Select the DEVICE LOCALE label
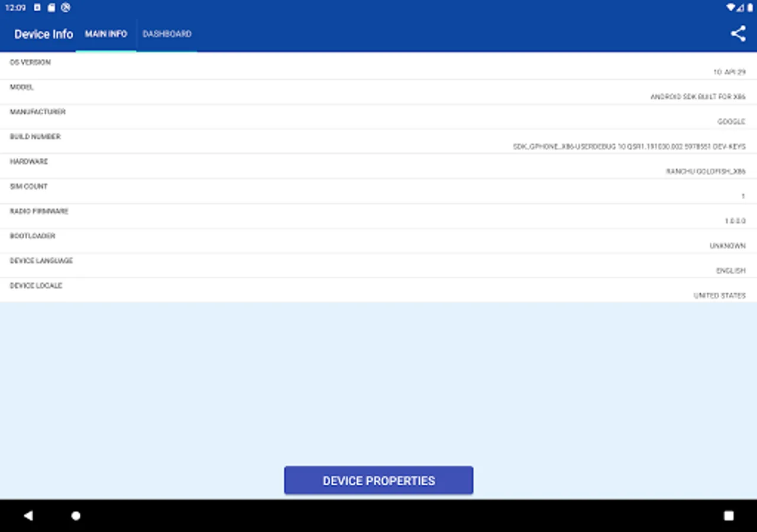Screen dimensions: 757x532 36,286
